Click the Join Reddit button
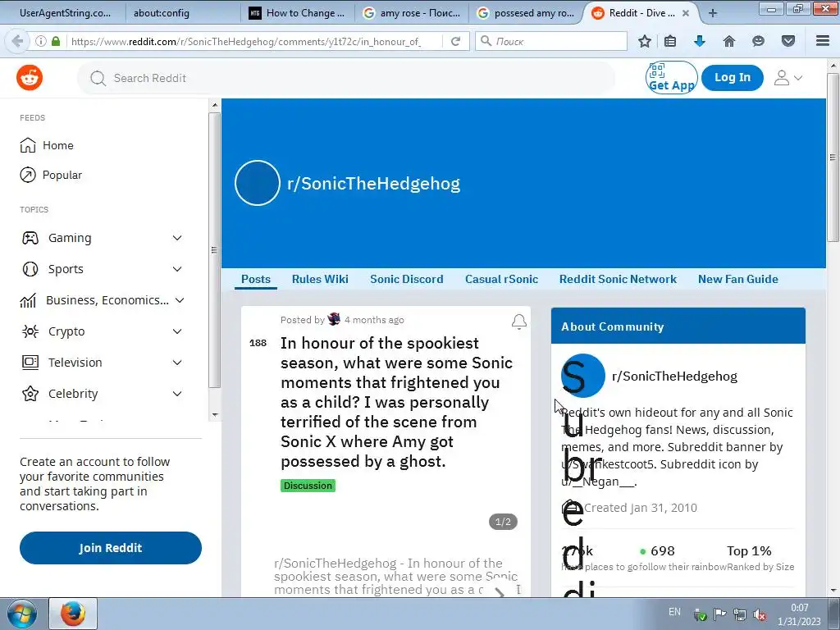 (x=111, y=548)
